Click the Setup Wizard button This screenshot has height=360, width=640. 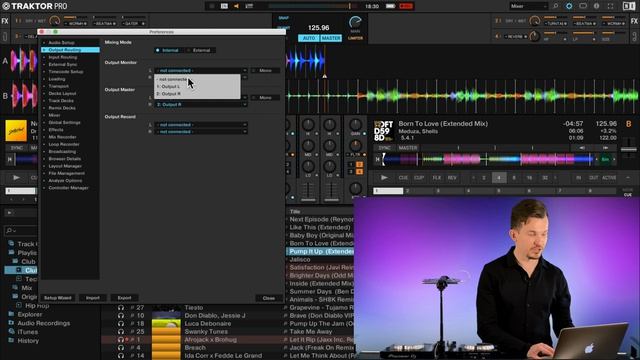(x=58, y=298)
